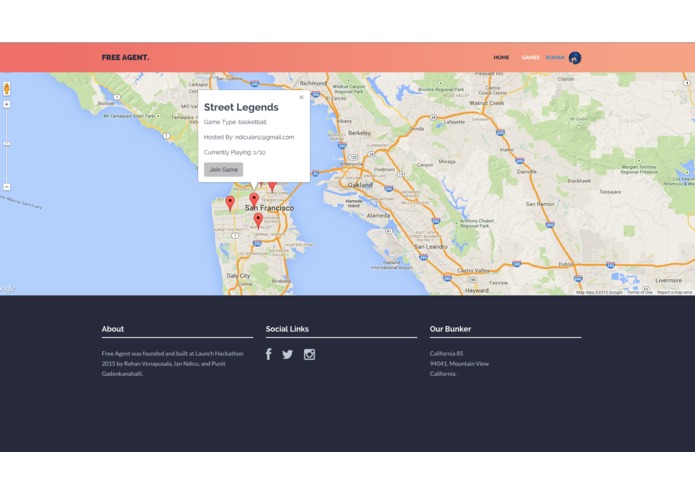The height and width of the screenshot is (494, 695).
Task: Click the Walnut Creek map label
Action: [487, 103]
